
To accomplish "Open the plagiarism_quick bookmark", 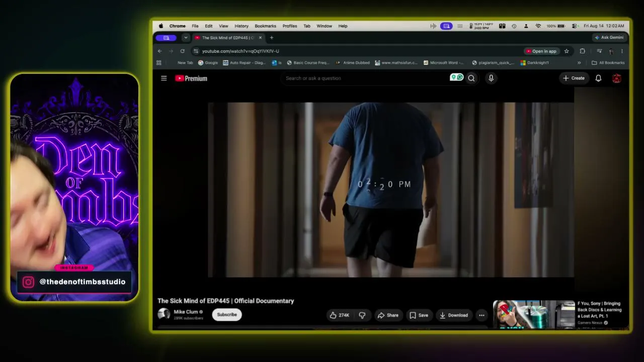I will tap(493, 63).
